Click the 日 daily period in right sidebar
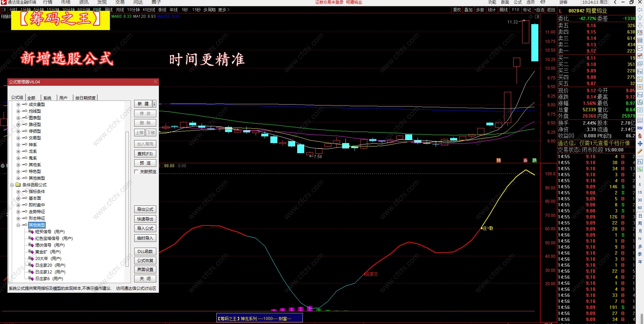Viewport: 644px width, 324px height. point(640,216)
